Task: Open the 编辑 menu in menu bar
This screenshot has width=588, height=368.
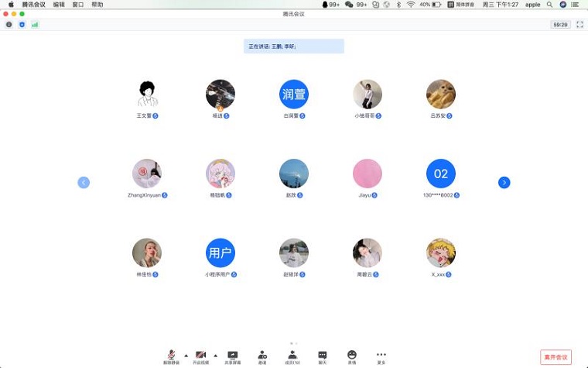Action: click(59, 5)
